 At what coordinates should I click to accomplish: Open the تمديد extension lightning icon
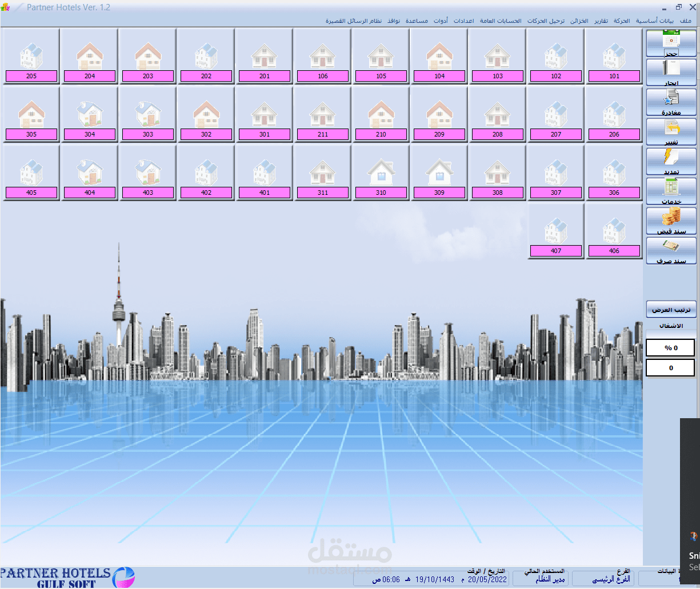[671, 162]
